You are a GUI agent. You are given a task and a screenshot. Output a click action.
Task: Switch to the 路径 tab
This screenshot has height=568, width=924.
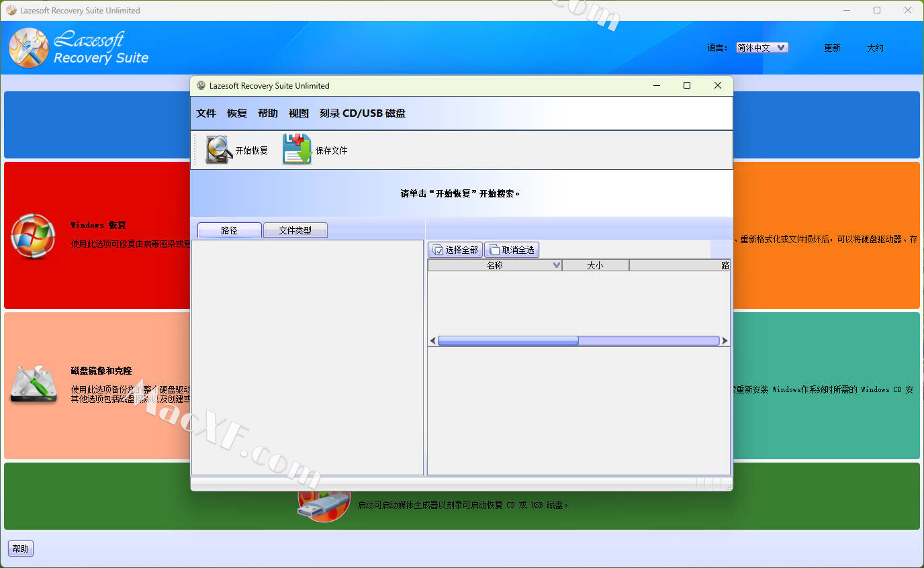click(x=229, y=230)
